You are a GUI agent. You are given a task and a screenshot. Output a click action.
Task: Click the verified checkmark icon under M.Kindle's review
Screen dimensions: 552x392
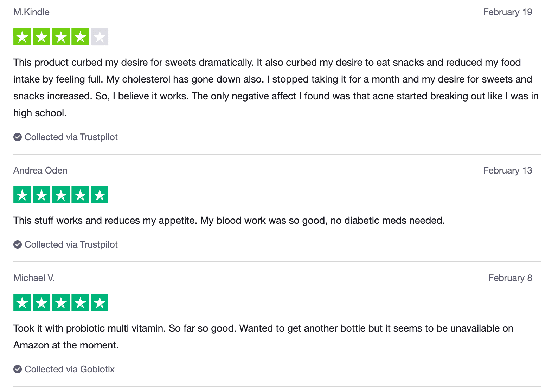[x=18, y=137]
